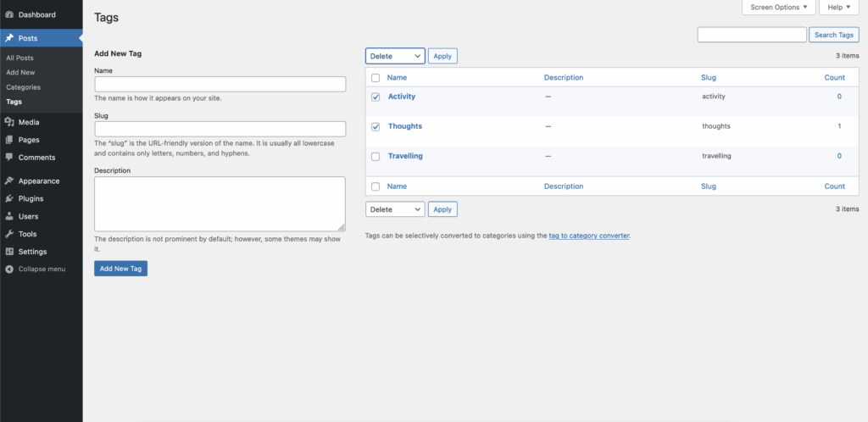
Task: Click the Plugins plug icon
Action: click(x=9, y=198)
